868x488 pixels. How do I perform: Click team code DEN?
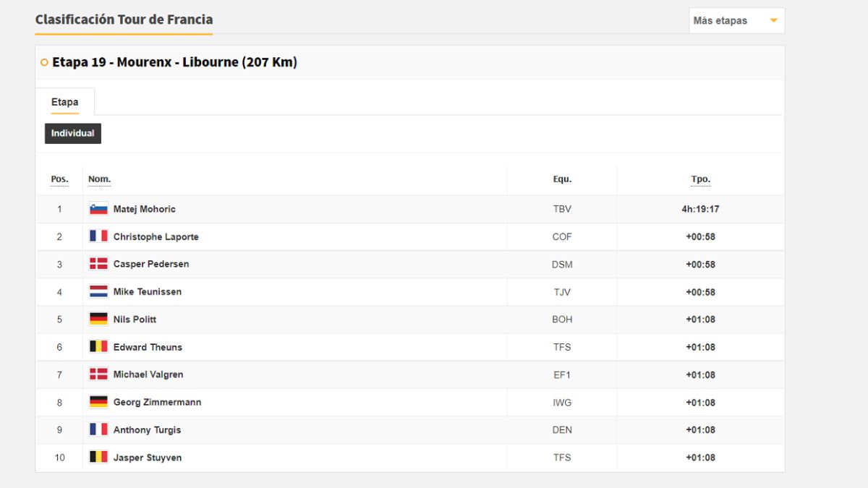click(562, 430)
